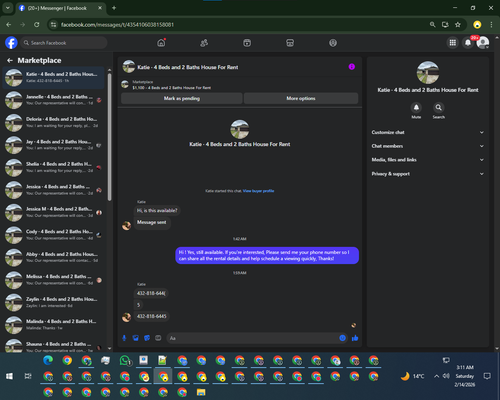
Task: Choose a GIF icon
Action: click(x=158, y=338)
